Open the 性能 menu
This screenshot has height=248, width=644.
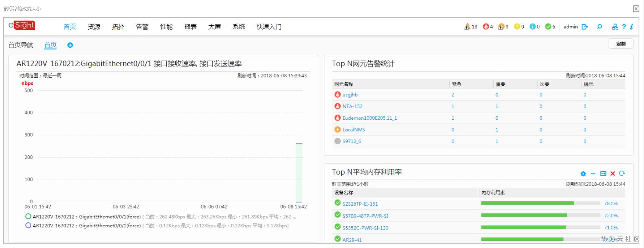166,27
